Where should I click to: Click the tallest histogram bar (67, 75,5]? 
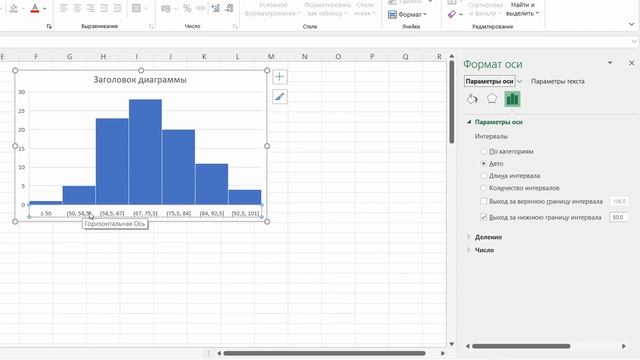point(145,152)
